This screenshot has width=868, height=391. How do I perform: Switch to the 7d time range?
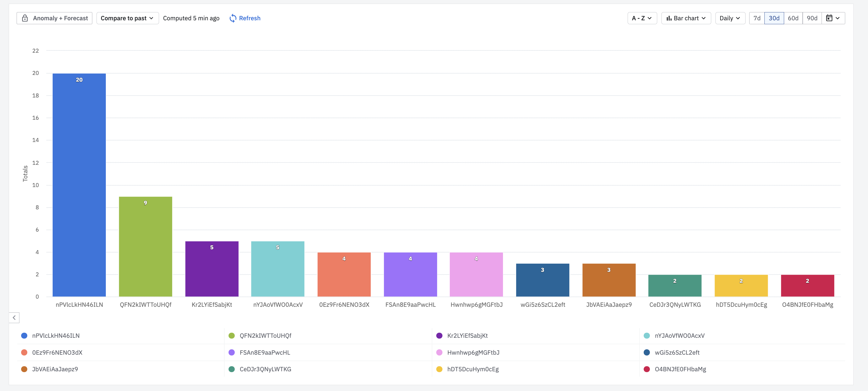point(757,18)
